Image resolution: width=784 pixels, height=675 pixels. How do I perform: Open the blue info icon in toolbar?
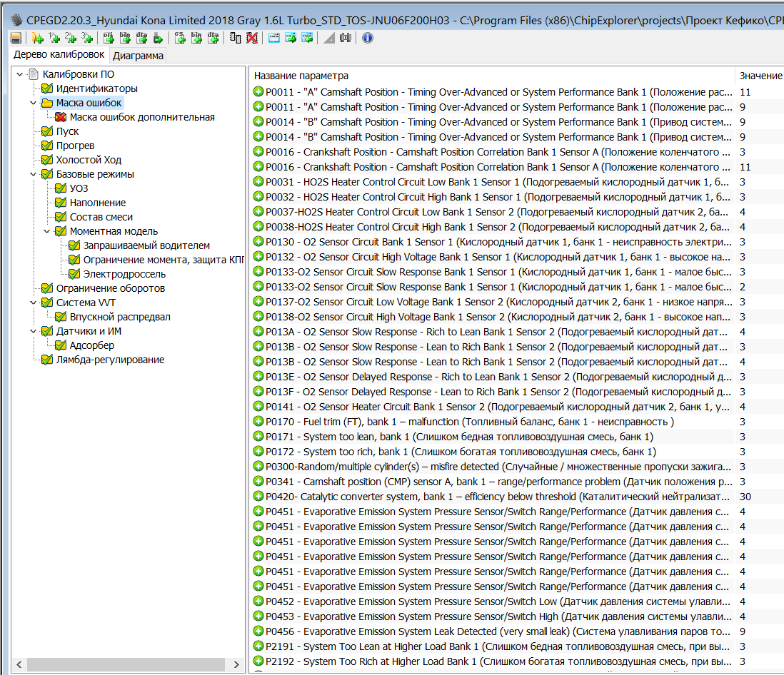coord(368,38)
